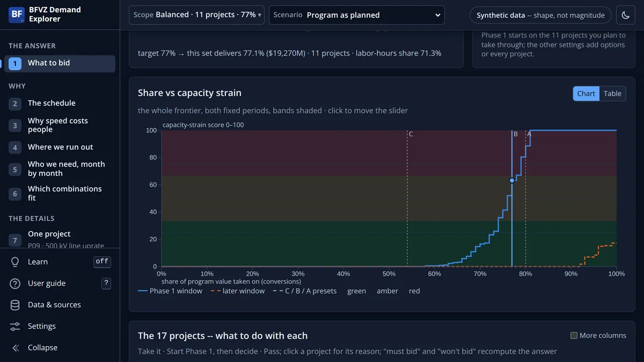Open Who we need, month by month
The image size is (644, 362).
click(x=60, y=169)
